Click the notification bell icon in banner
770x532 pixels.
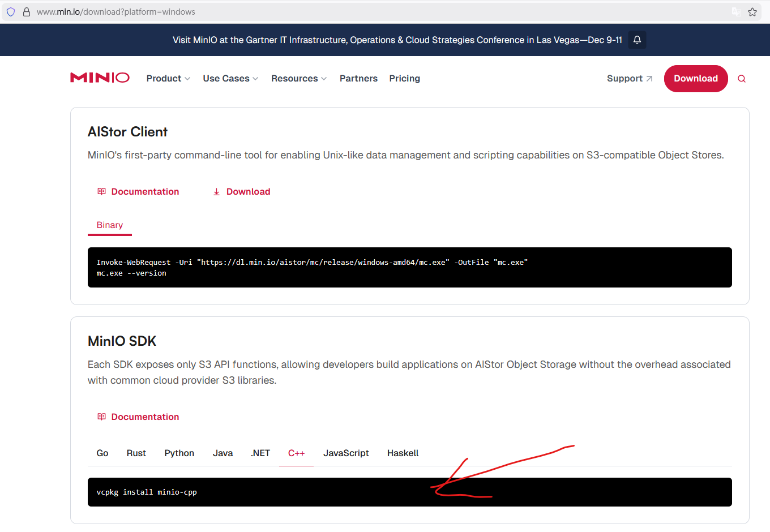pyautogui.click(x=637, y=40)
